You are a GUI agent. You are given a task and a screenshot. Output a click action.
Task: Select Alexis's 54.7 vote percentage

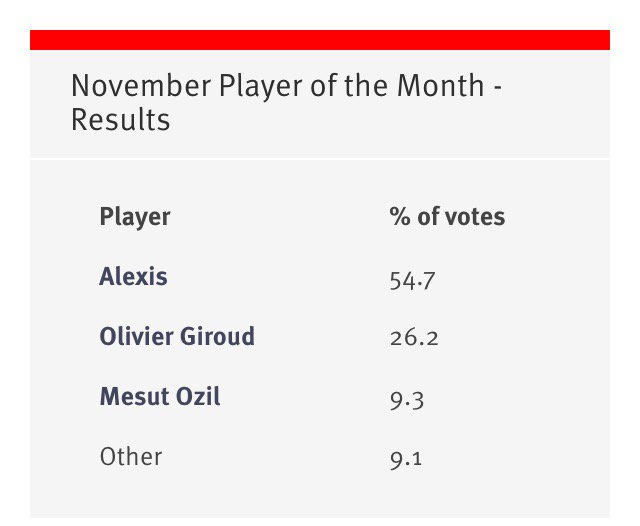[x=412, y=281]
